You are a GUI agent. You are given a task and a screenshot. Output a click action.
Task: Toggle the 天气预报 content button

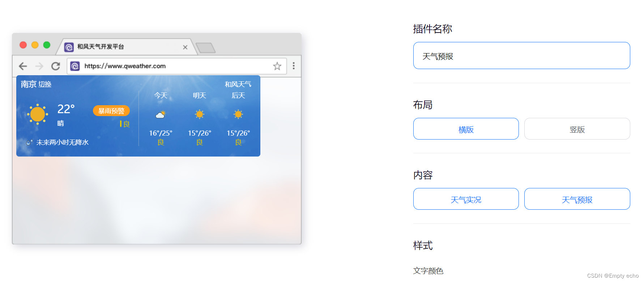(577, 199)
